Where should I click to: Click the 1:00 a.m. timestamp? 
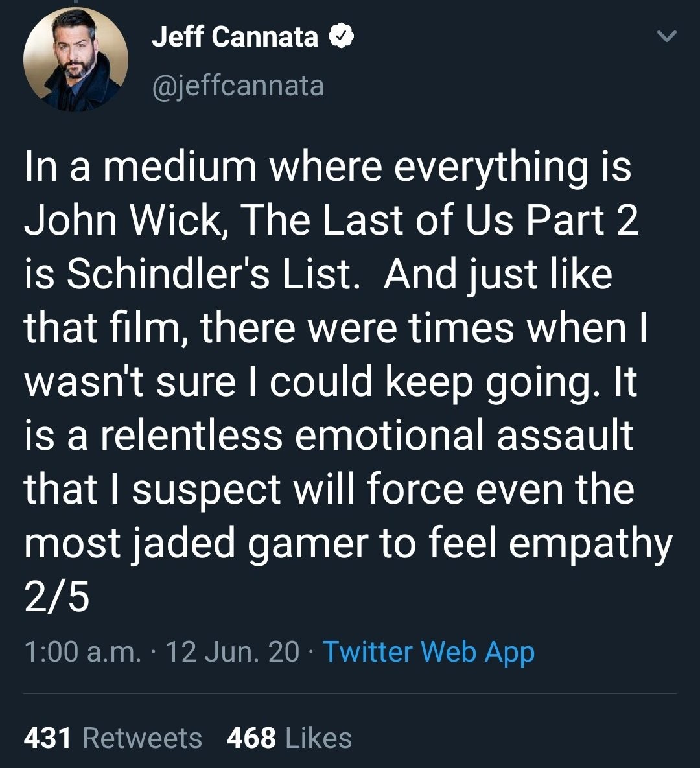82,651
